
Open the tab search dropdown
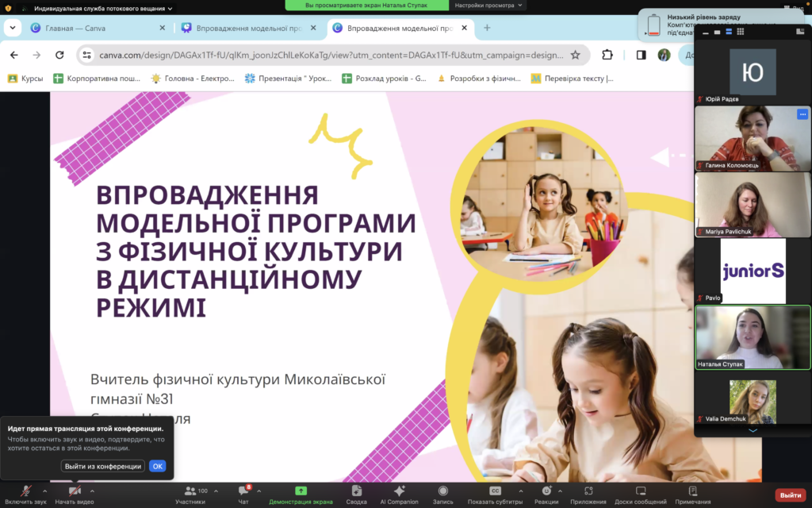13,28
